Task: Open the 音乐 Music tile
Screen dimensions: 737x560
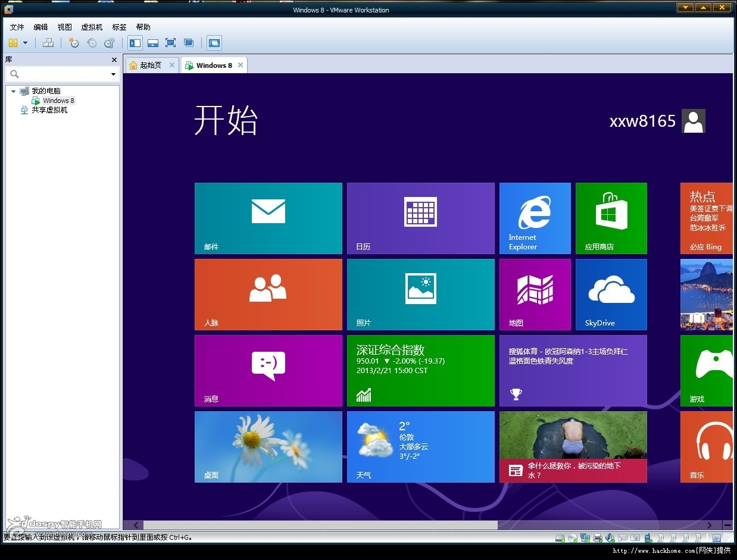Action: tap(707, 447)
